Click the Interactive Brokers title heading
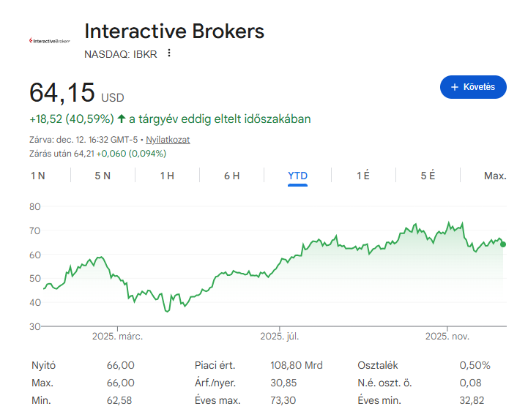Screen dimensions: 517x420 coord(174,31)
